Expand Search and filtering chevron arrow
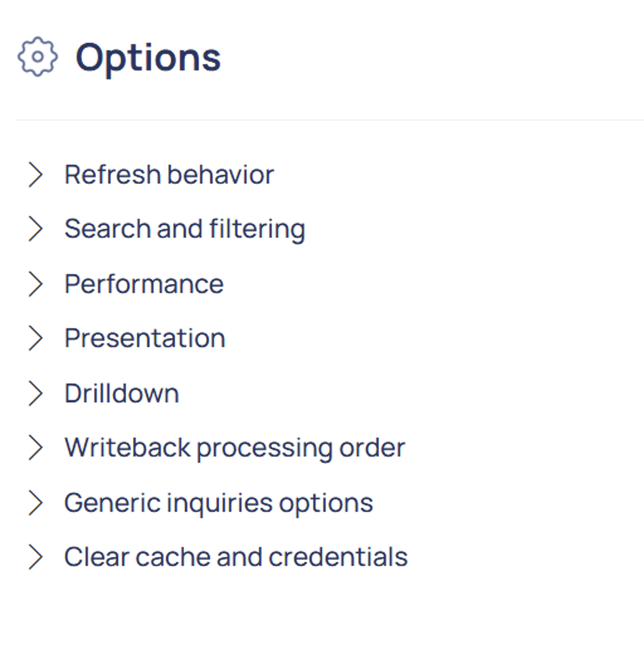644x659 pixels. coord(36,230)
